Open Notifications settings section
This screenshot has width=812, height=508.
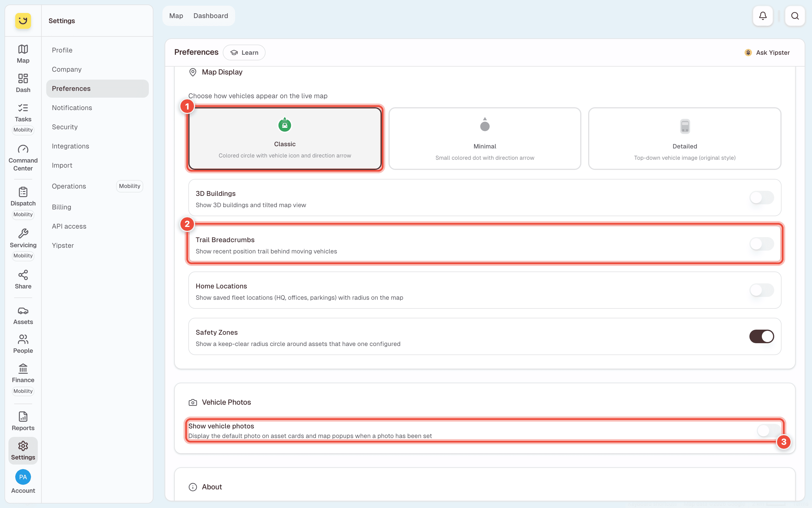click(x=97, y=108)
